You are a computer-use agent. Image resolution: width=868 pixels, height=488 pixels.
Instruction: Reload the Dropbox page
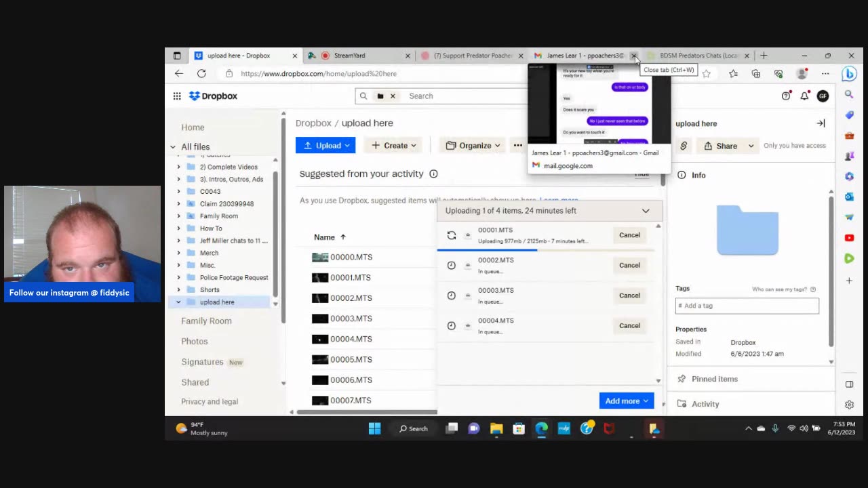point(201,73)
